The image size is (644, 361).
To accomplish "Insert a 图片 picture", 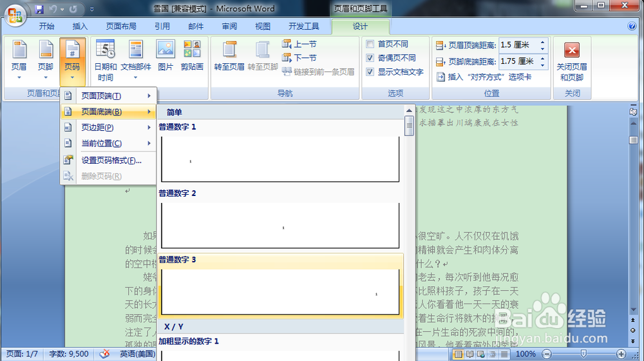I will coord(166,55).
